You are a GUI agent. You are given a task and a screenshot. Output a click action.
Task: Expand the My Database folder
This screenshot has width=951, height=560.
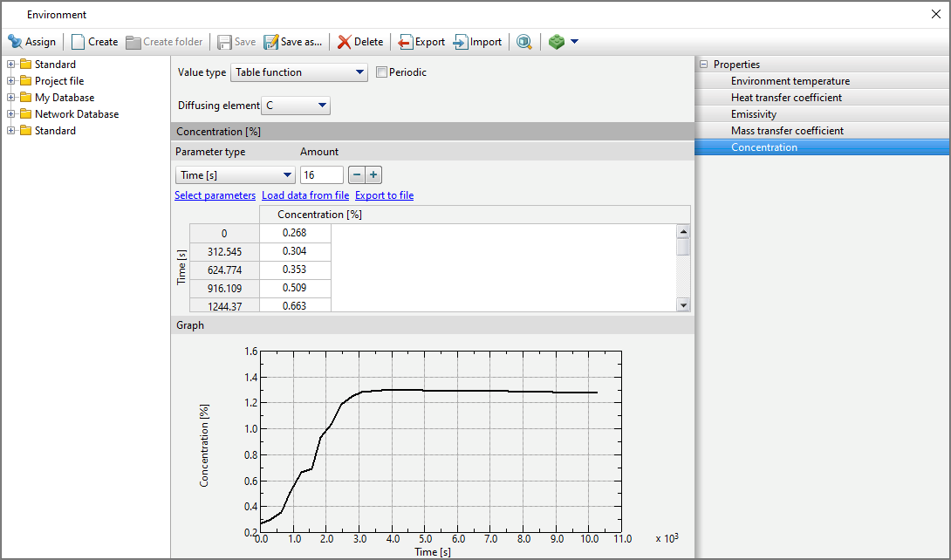[11, 98]
